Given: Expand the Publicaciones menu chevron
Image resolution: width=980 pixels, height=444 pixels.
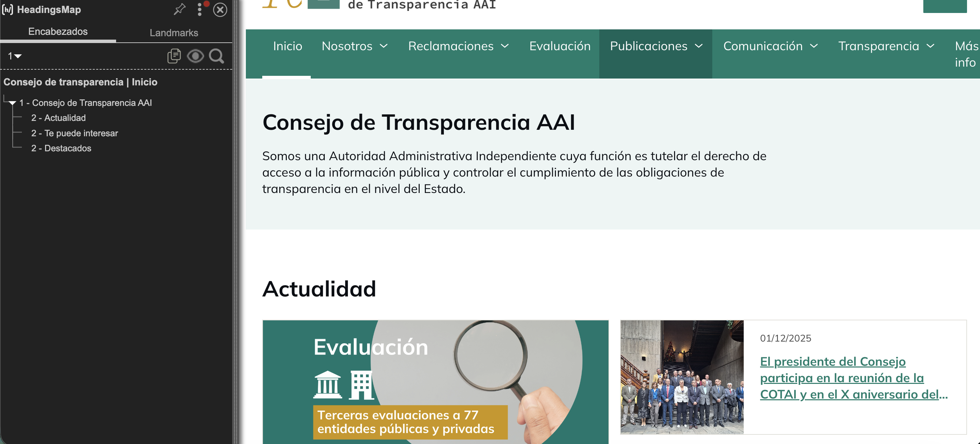Looking at the screenshot, I should click(699, 46).
